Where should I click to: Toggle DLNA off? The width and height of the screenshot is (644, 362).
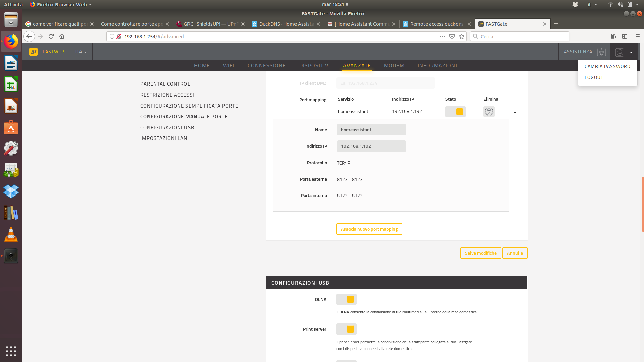coord(346,299)
